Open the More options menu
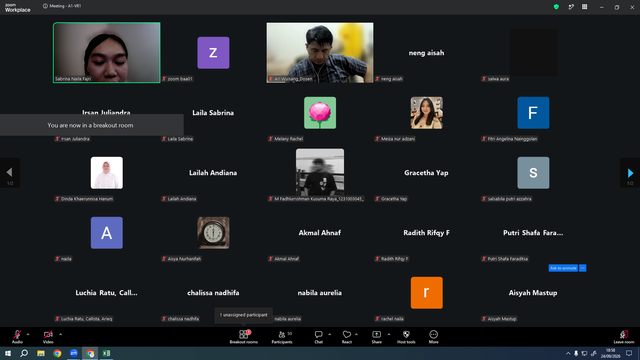 pyautogui.click(x=433, y=337)
